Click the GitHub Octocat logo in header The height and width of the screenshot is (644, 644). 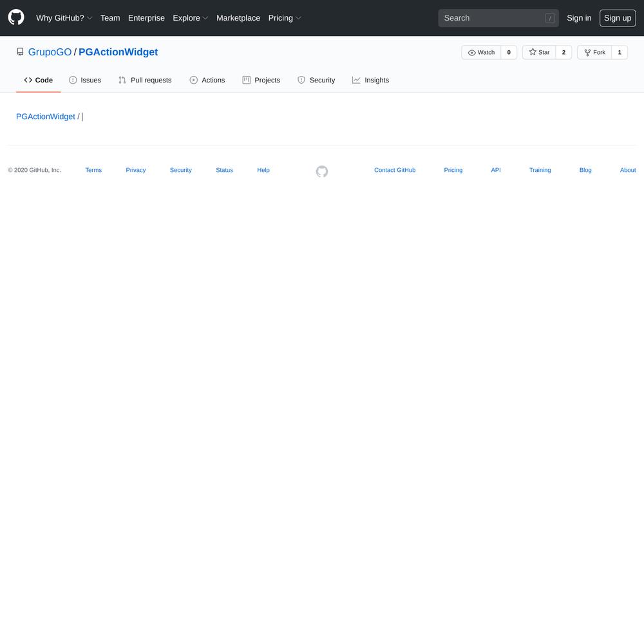click(x=16, y=17)
